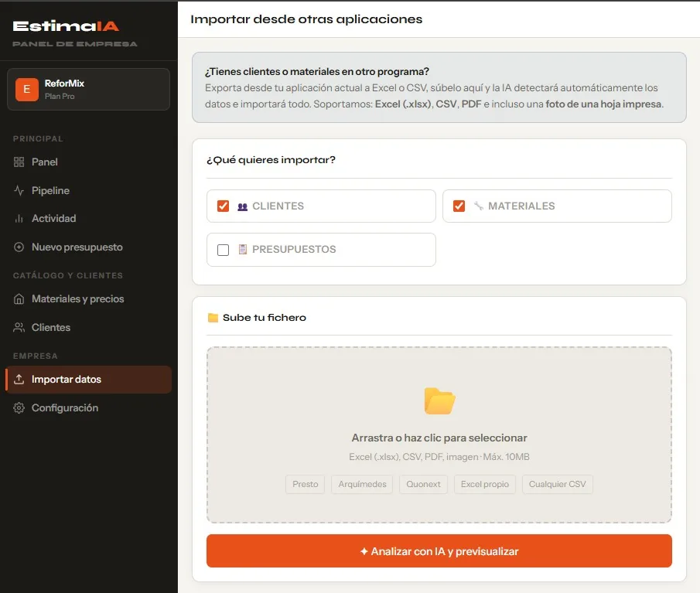This screenshot has width=700, height=593.
Task: Click the EstimaIA logo
Action: (x=66, y=26)
